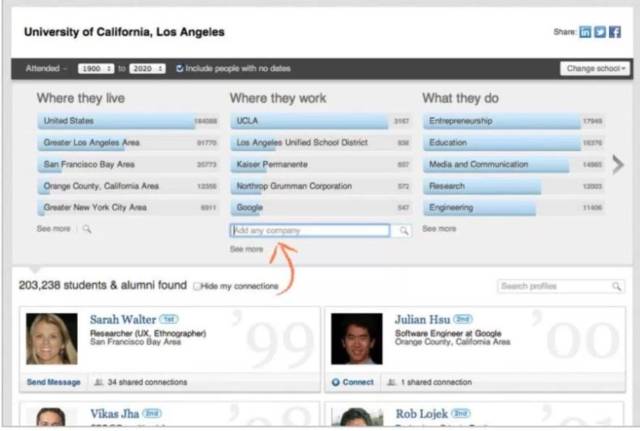Open the Attended filter dropdown
640x431 pixels.
point(46,69)
